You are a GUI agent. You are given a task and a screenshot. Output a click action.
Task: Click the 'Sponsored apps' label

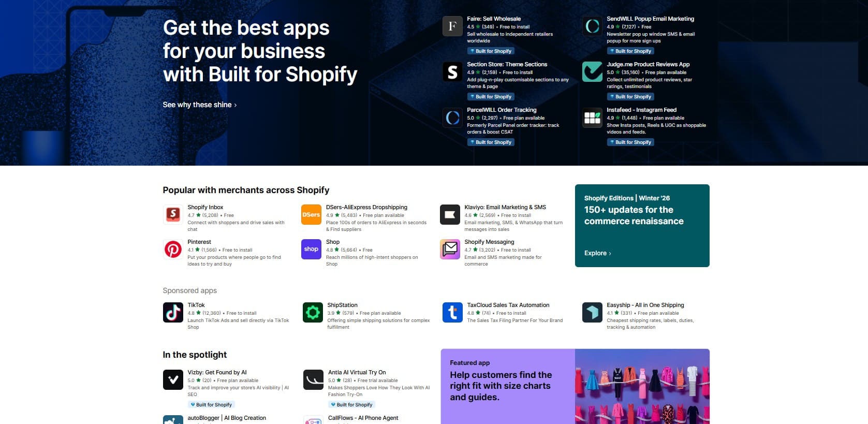point(189,290)
